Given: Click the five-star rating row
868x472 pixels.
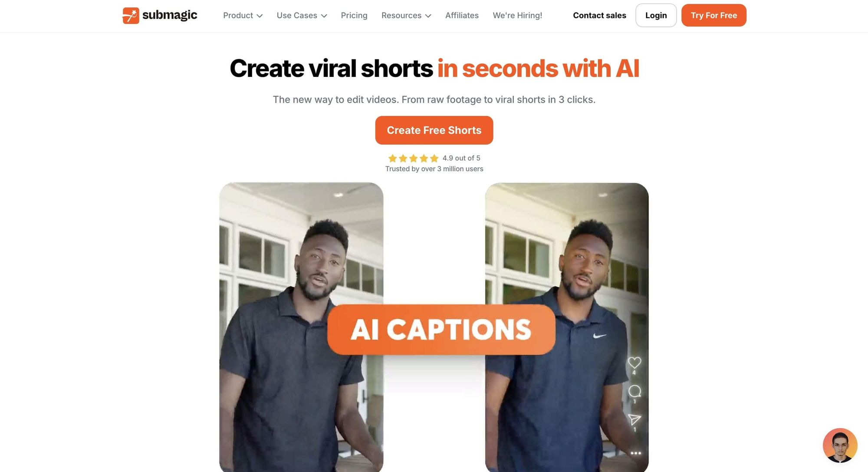Looking at the screenshot, I should tap(413, 158).
